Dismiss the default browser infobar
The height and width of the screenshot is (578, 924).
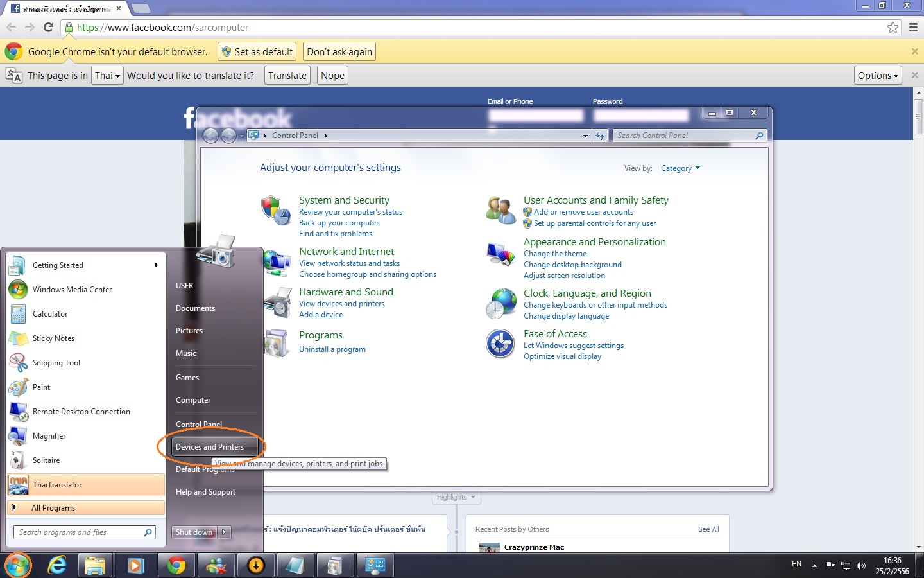[914, 51]
